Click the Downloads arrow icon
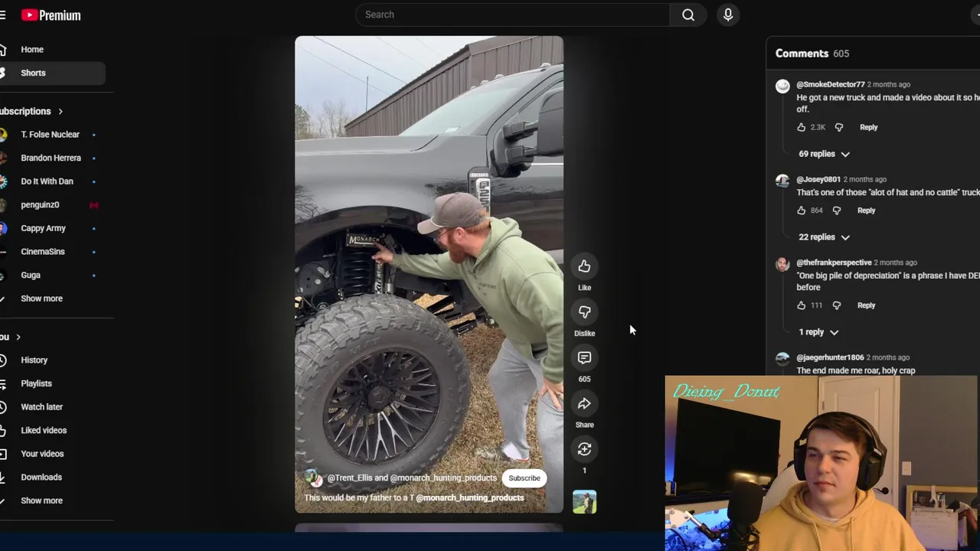This screenshot has height=551, width=980. 3,478
